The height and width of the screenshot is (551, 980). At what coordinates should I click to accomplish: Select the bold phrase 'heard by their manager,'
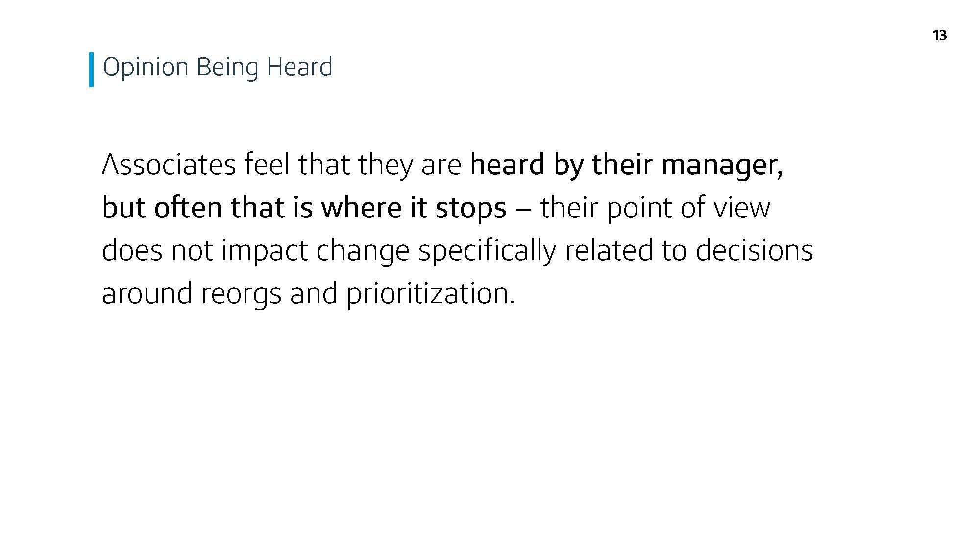627,166
